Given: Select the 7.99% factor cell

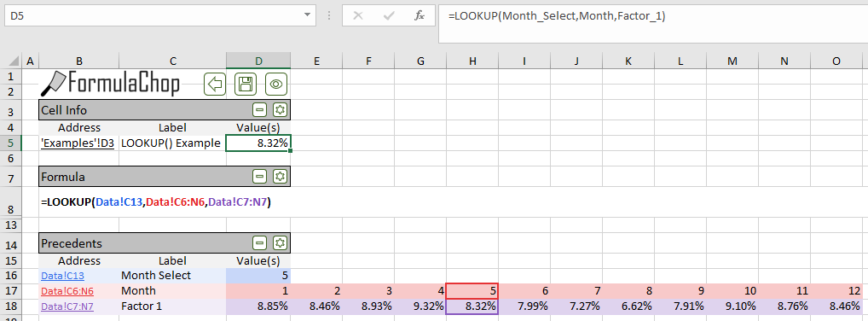Looking at the screenshot, I should (x=524, y=306).
